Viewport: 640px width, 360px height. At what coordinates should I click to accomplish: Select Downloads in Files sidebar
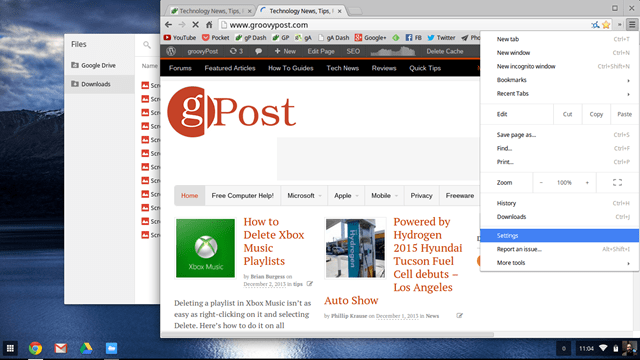tap(100, 84)
